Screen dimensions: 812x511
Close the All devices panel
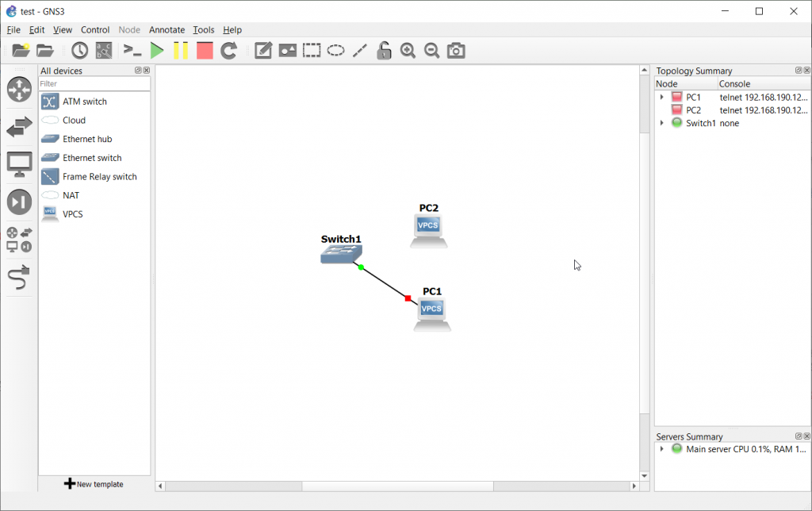coord(147,71)
